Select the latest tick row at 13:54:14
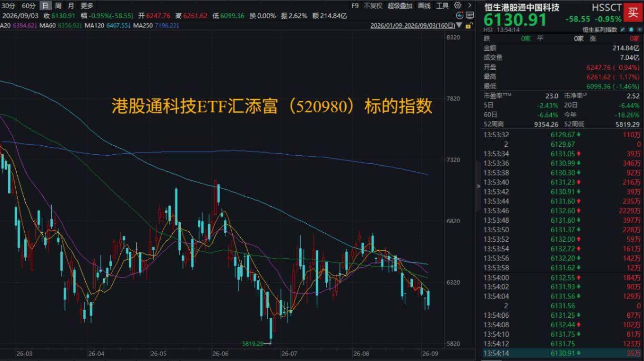Image resolution: width=644 pixels, height=361 pixels. [x=562, y=353]
